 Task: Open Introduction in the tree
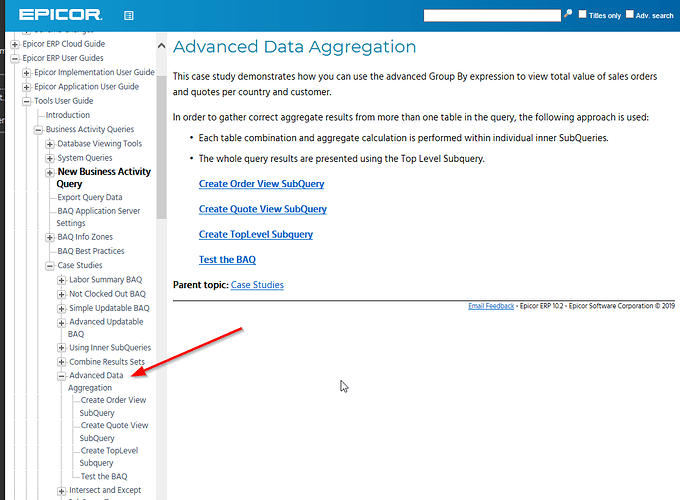tap(68, 115)
